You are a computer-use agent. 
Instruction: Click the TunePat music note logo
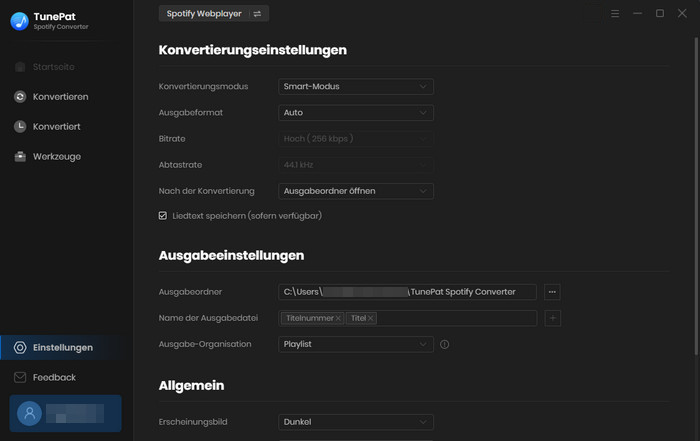coord(19,21)
